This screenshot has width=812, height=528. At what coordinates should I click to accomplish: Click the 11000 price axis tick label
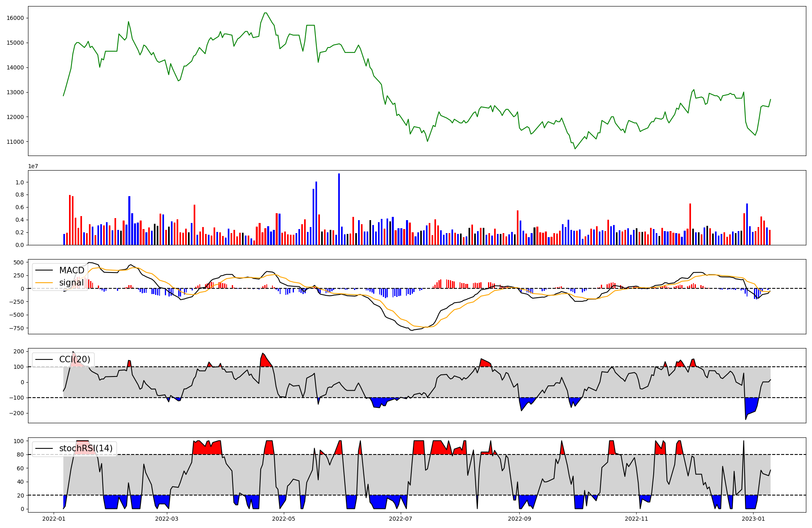pyautogui.click(x=15, y=142)
